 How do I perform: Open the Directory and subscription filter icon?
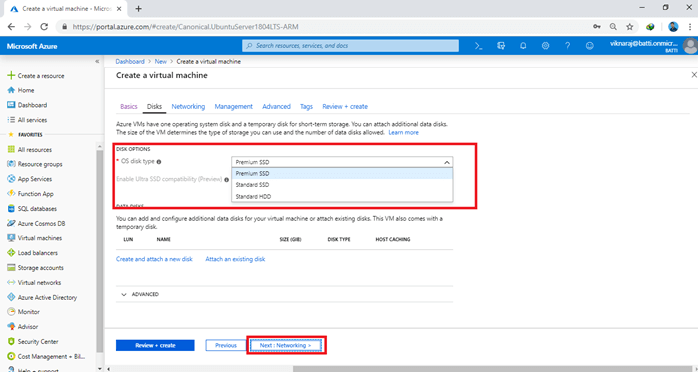(x=501, y=46)
